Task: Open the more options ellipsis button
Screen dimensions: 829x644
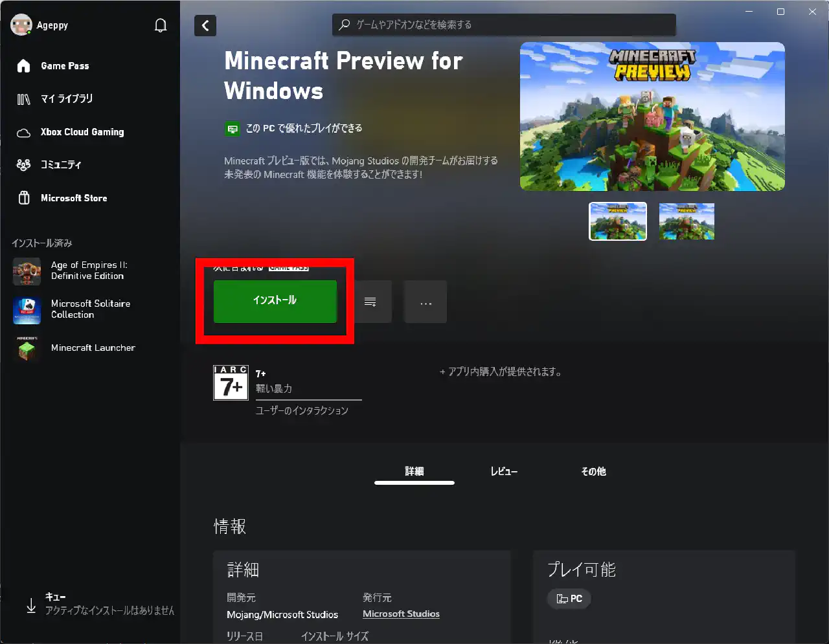Action: [426, 302]
